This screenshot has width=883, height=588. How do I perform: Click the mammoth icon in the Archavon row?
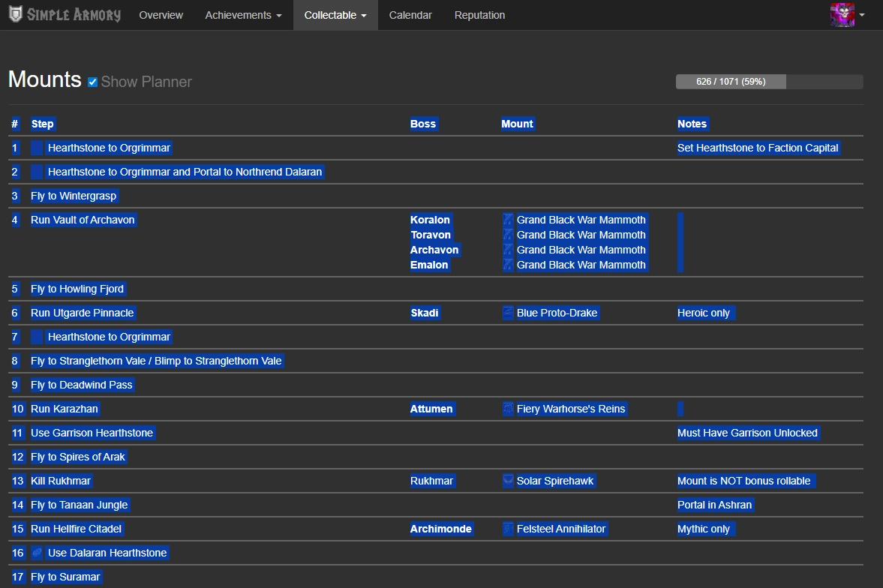508,250
